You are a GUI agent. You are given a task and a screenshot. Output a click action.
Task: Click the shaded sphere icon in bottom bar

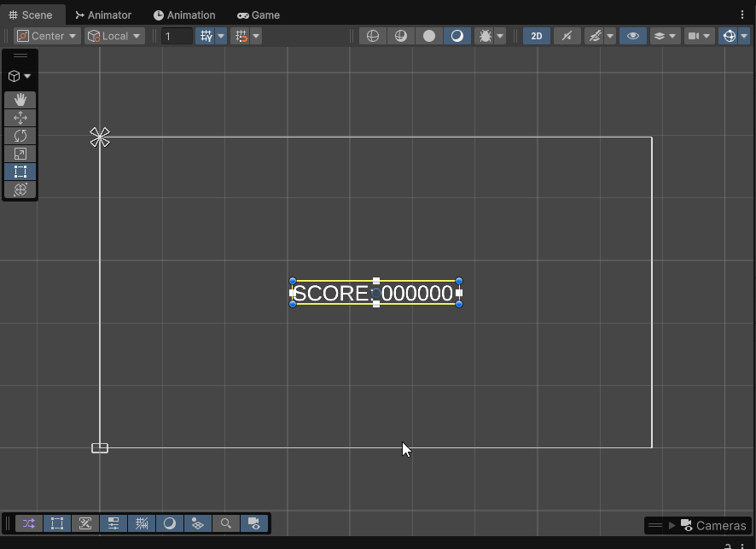(169, 523)
